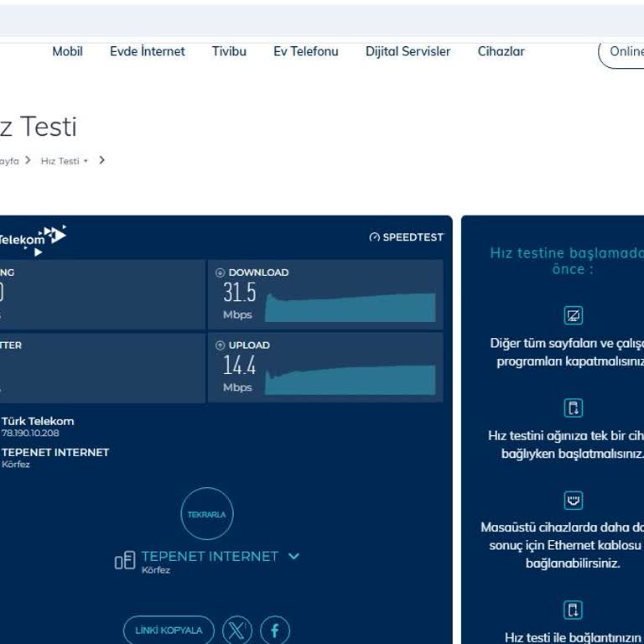Viewport: 644px width, 644px height.
Task: Click the download speed graph
Action: [x=351, y=307]
